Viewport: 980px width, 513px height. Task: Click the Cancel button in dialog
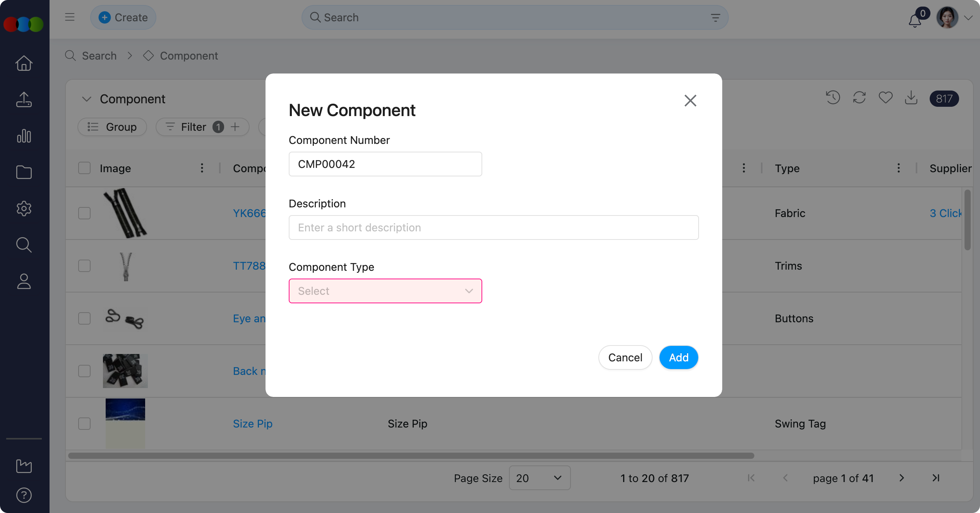tap(625, 357)
